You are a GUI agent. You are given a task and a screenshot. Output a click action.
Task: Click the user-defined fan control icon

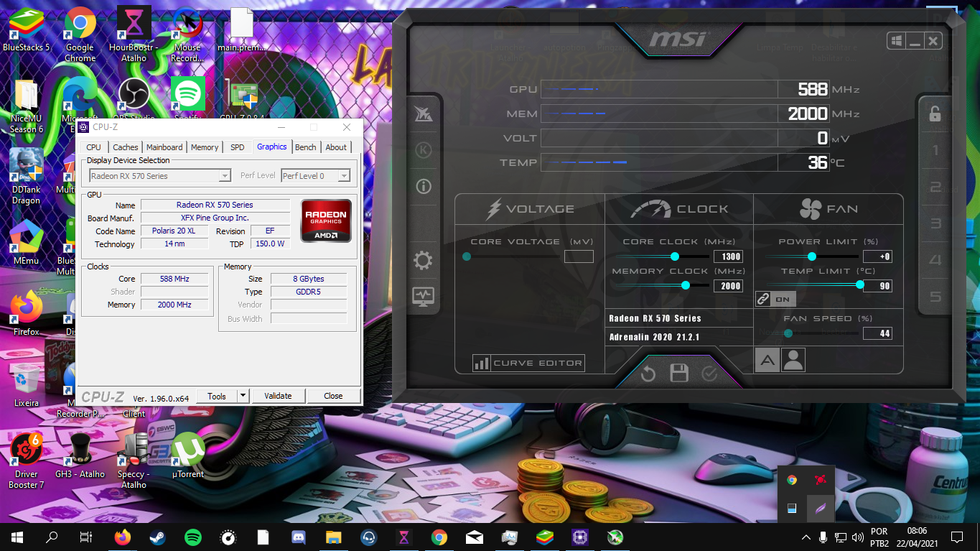click(x=793, y=360)
